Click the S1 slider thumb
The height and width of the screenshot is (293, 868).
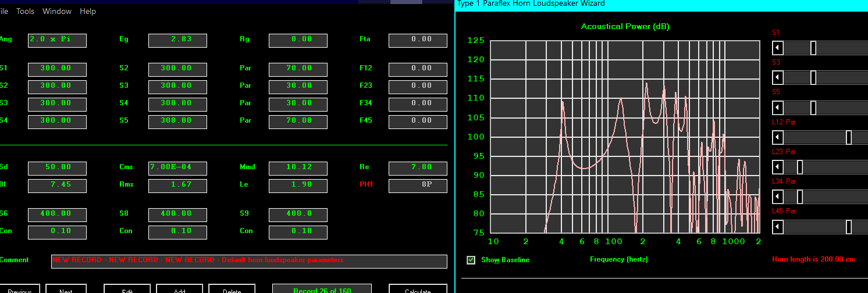[813, 48]
